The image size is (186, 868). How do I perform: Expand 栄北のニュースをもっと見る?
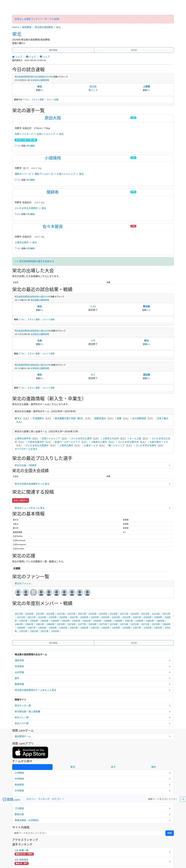point(93,508)
